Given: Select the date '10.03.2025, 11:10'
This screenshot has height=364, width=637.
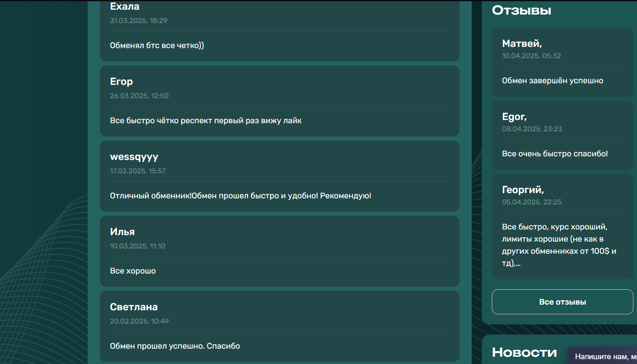Looking at the screenshot, I should click(137, 246).
